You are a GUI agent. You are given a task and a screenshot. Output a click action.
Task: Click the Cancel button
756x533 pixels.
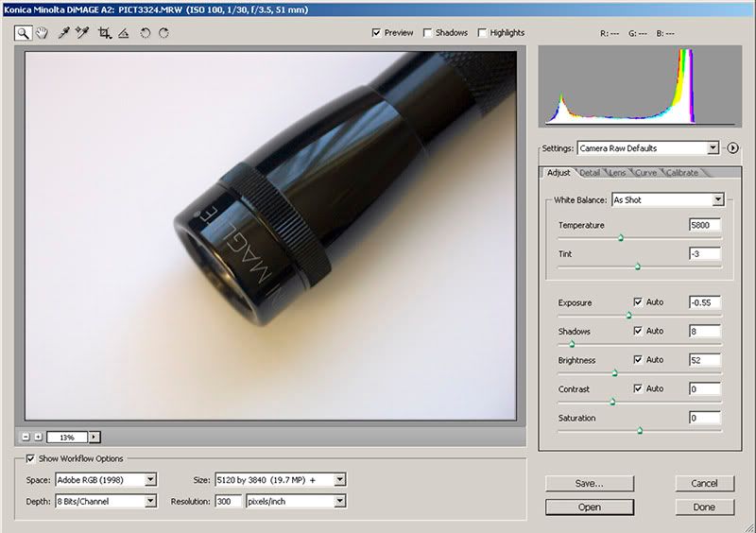point(704,483)
